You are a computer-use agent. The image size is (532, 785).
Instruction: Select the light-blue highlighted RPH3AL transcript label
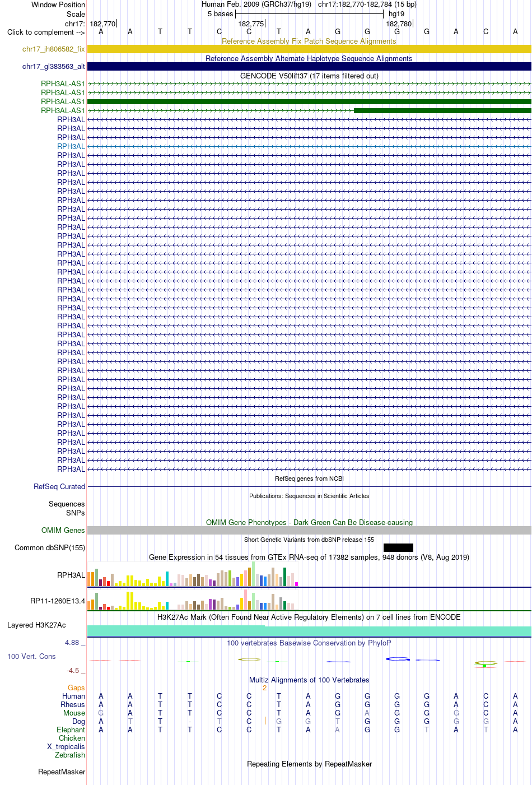pos(71,146)
